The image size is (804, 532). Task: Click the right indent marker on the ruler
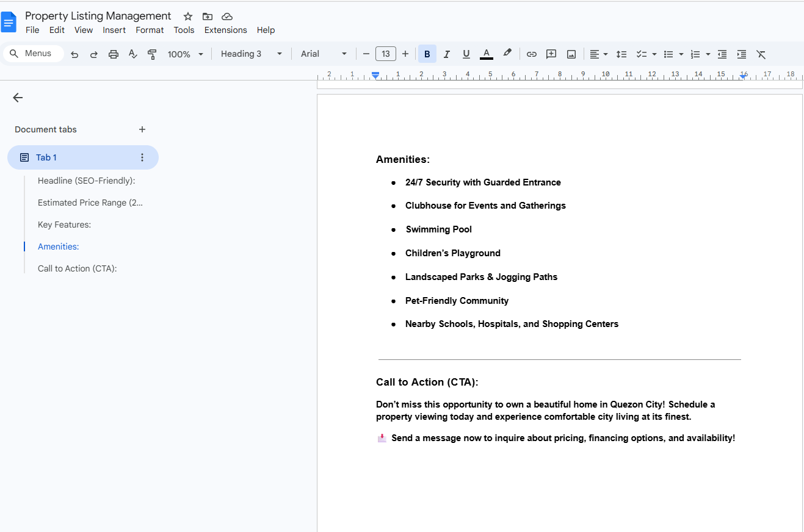(743, 75)
